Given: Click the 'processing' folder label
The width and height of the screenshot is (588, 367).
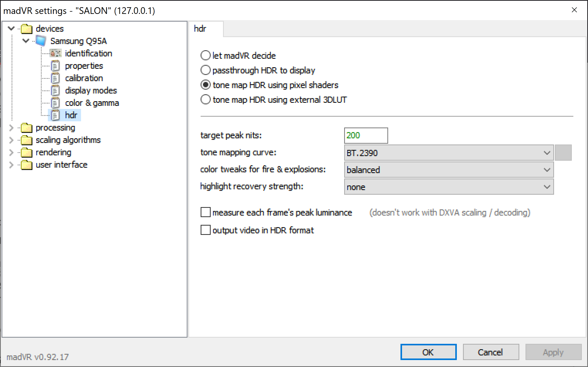Looking at the screenshot, I should coord(55,128).
